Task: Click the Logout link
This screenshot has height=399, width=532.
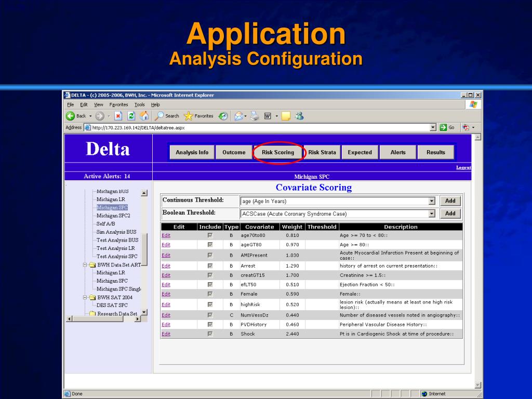Action: point(463,168)
